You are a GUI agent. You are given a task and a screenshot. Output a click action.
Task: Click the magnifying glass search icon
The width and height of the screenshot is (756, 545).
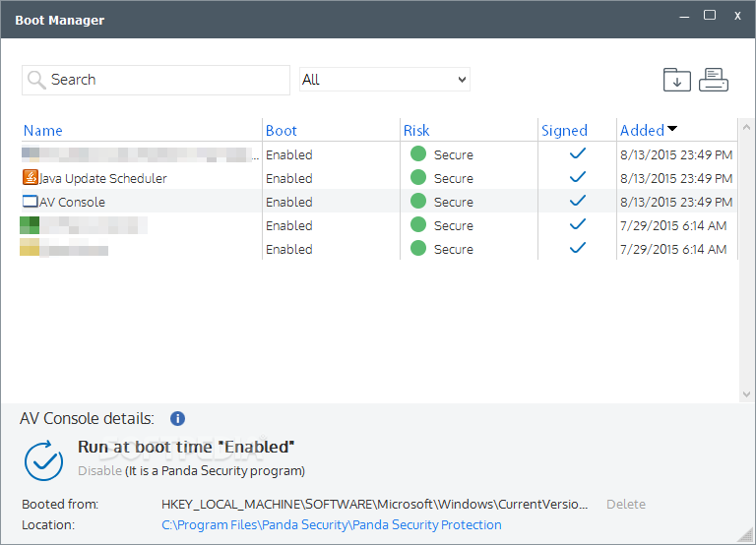click(36, 80)
